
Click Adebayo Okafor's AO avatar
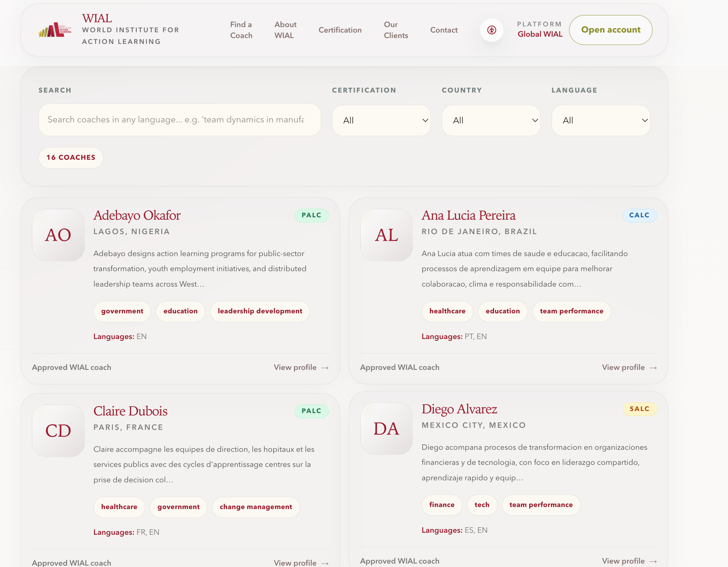coord(58,235)
